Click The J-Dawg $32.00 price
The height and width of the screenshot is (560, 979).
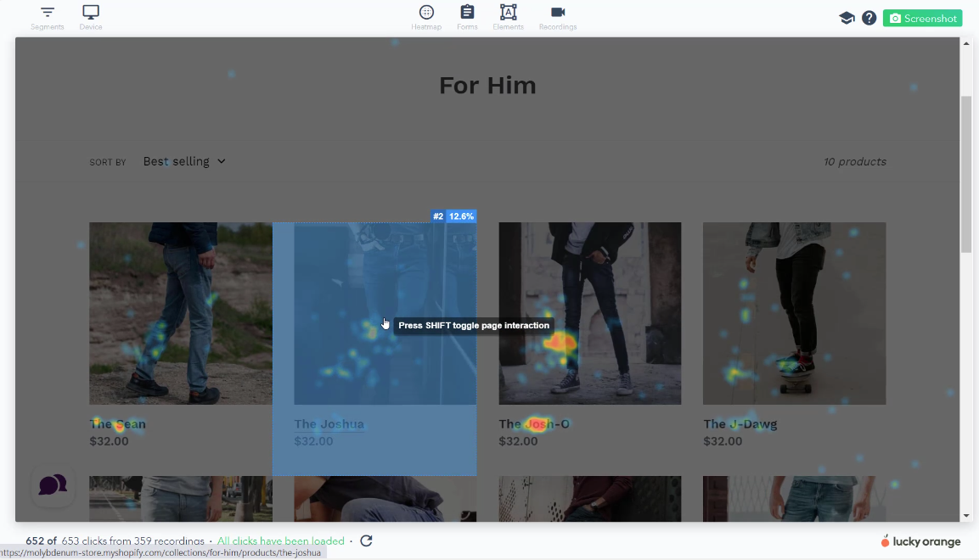tap(723, 441)
